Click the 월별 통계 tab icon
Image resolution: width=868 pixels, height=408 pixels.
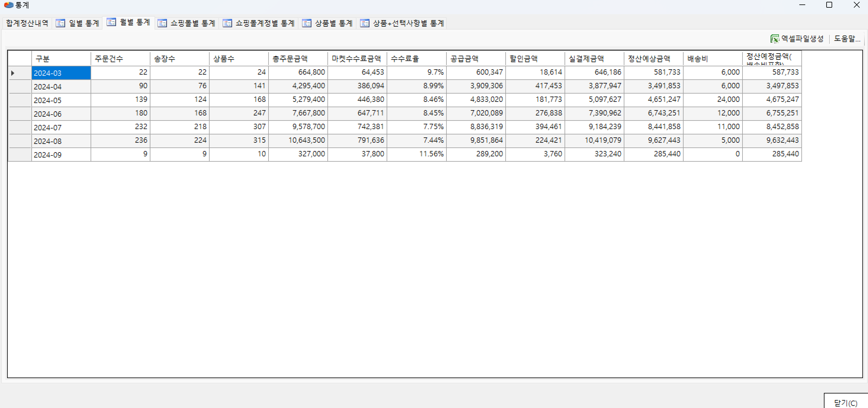111,22
